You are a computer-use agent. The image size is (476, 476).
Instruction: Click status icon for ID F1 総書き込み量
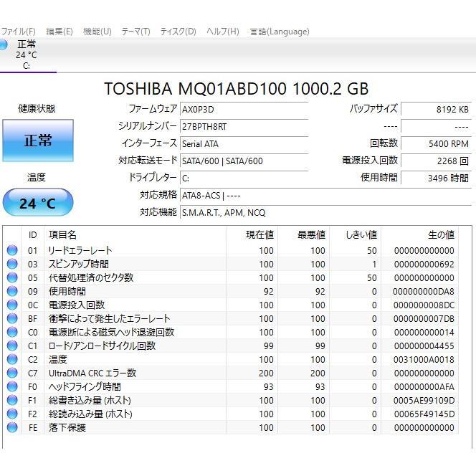[12, 401]
